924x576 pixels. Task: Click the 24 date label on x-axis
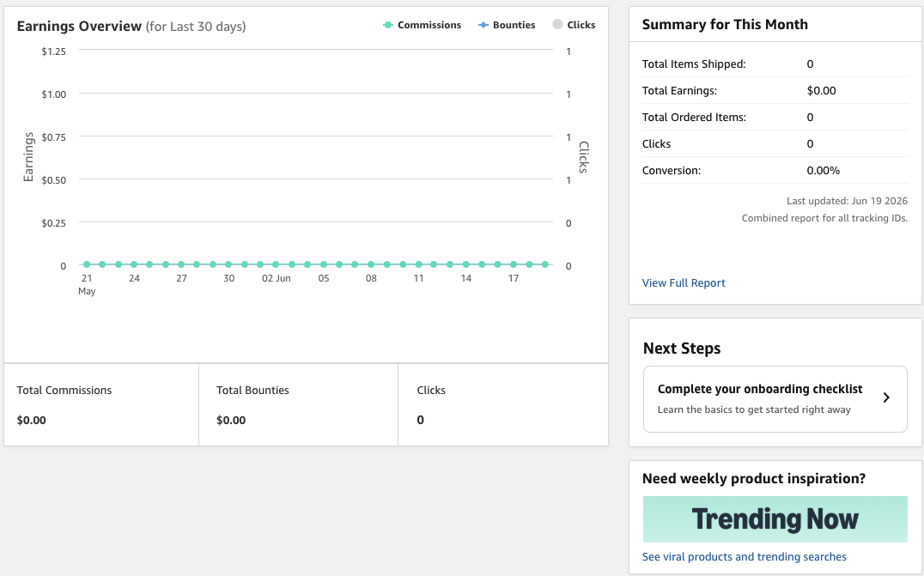tap(134, 278)
